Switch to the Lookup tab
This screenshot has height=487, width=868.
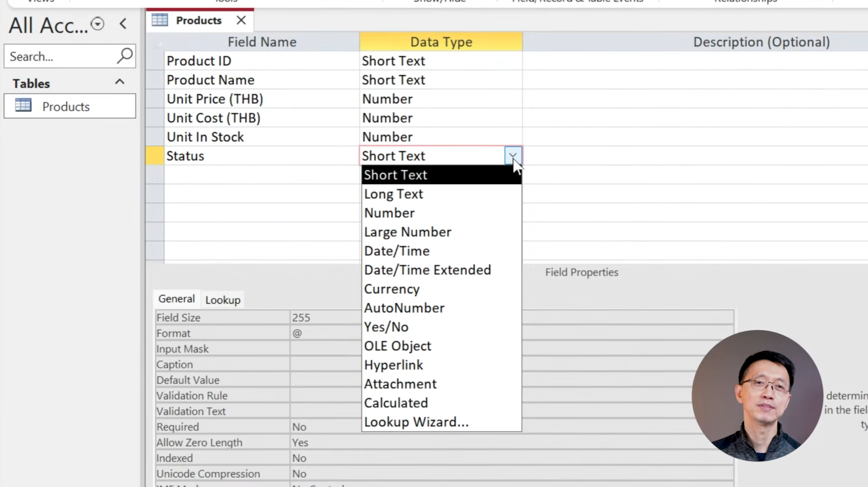click(x=222, y=299)
